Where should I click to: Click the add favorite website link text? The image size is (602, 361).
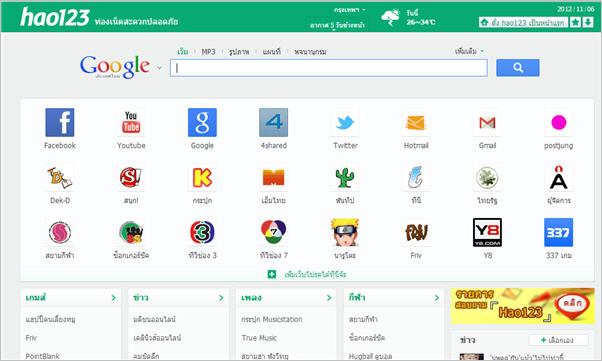point(315,274)
